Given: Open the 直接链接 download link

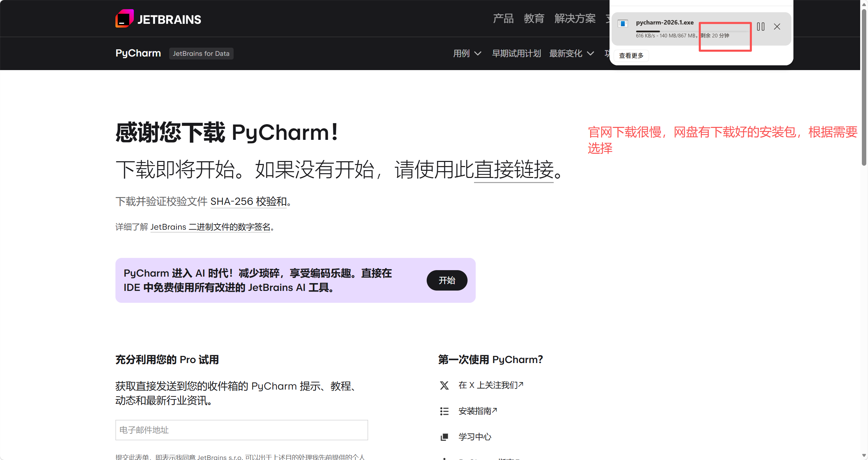Looking at the screenshot, I should pyautogui.click(x=514, y=169).
